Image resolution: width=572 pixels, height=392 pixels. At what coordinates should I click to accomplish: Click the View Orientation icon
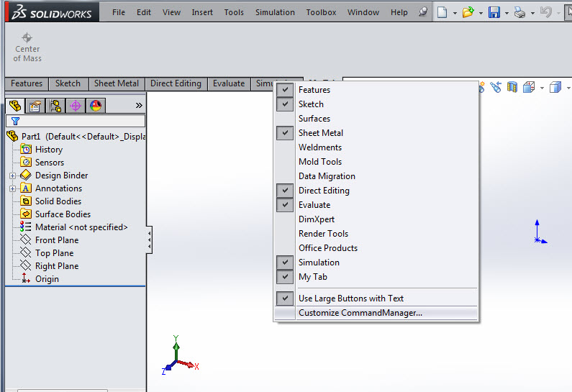(x=529, y=87)
